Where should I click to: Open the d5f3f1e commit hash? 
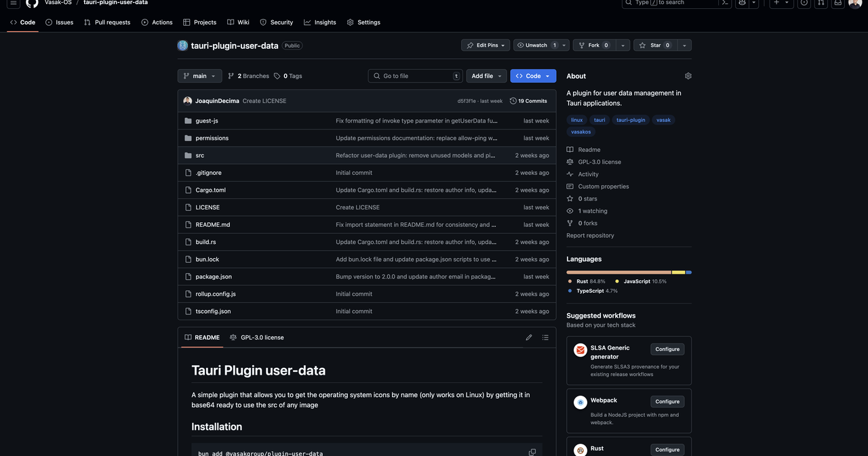pos(467,101)
